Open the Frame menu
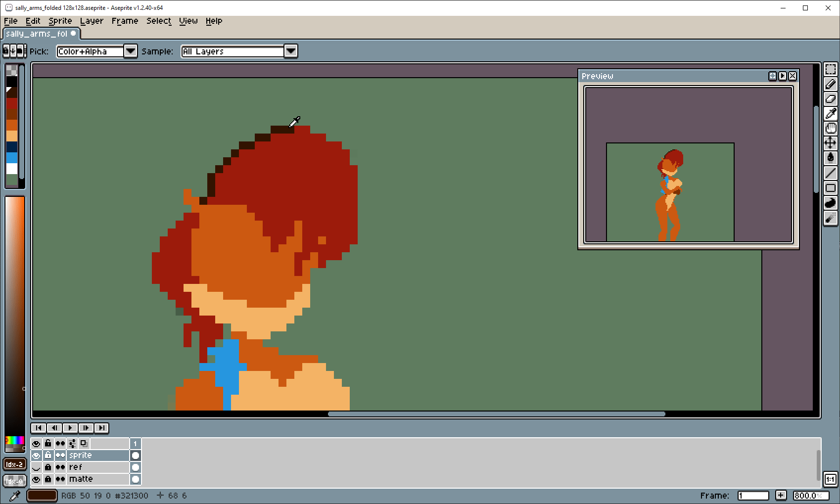This screenshot has height=504, width=840. pos(125,21)
